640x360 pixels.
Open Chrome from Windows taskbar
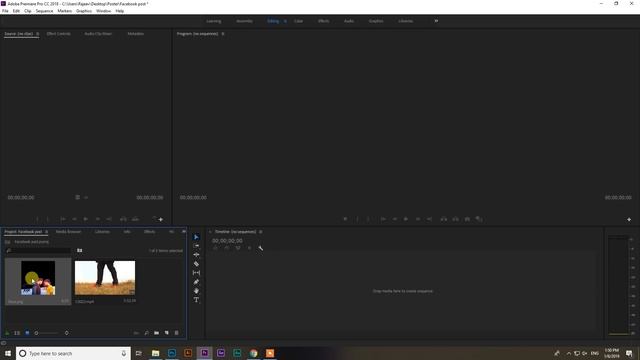point(253,353)
